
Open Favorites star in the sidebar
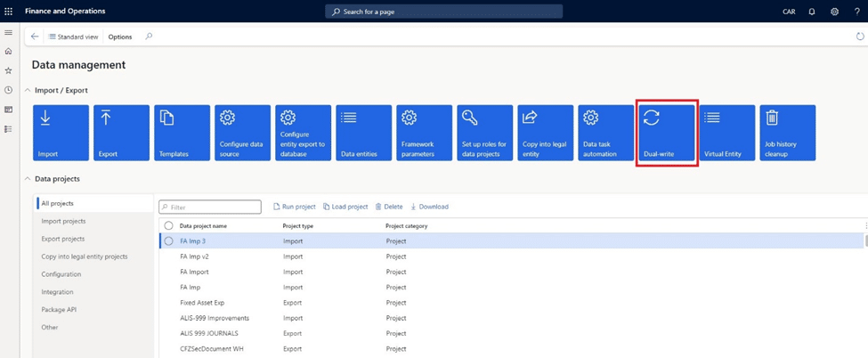(8, 70)
